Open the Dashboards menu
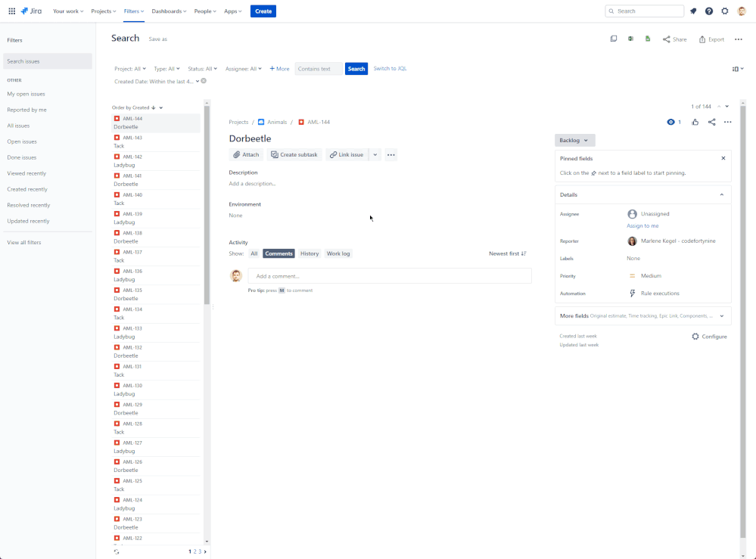Viewport: 756px width, 559px height. (x=169, y=11)
